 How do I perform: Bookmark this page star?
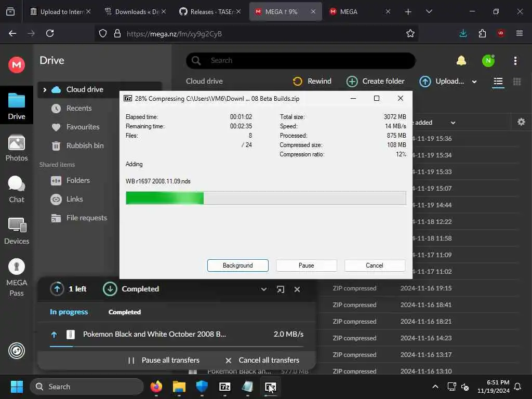[410, 33]
